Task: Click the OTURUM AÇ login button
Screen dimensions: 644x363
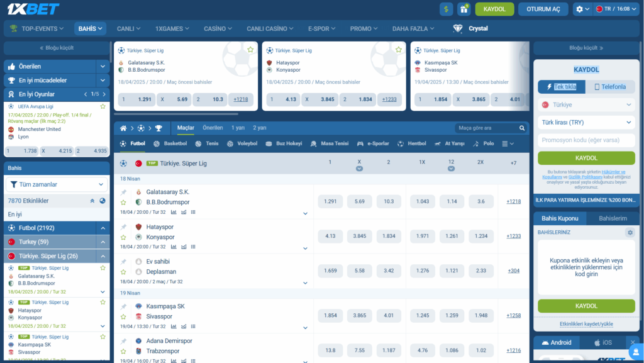Action: (x=543, y=9)
